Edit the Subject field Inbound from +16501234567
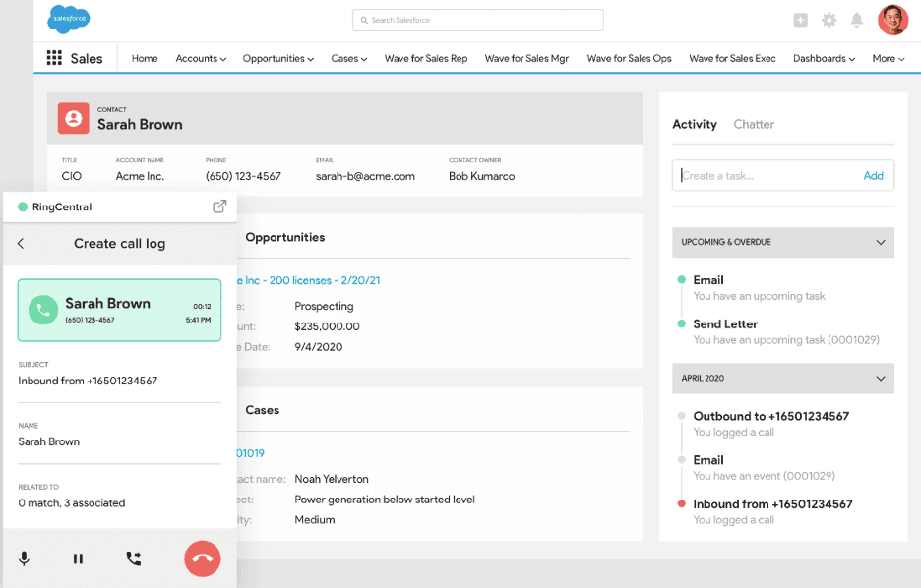 (88, 381)
